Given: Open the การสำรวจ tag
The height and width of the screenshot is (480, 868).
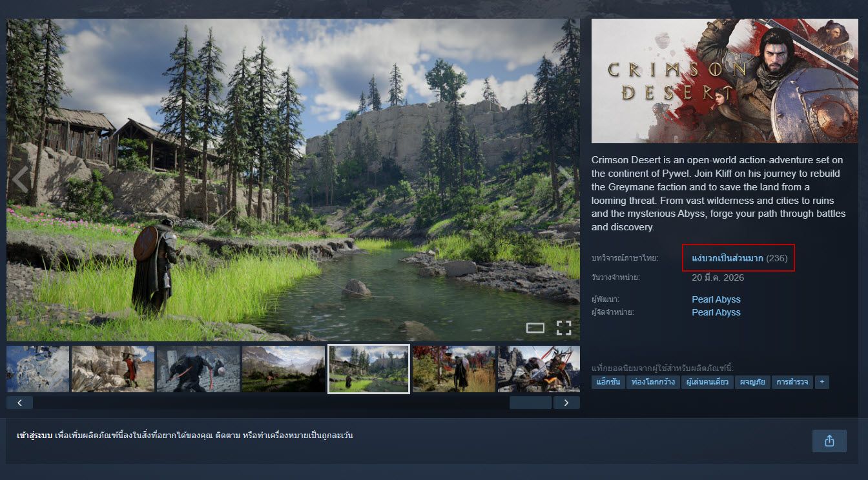Looking at the screenshot, I should click(792, 382).
